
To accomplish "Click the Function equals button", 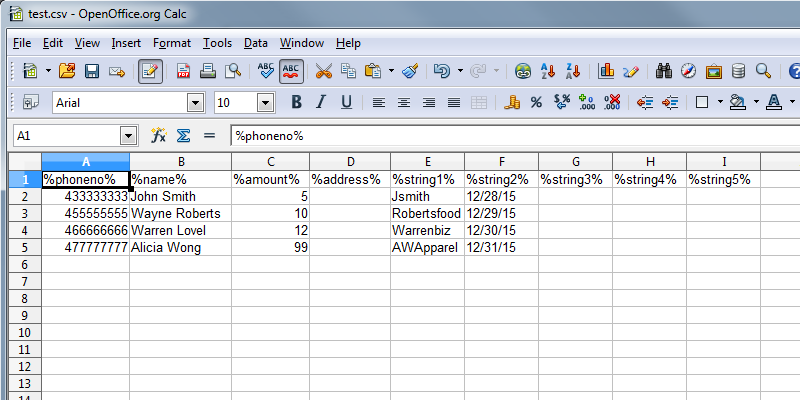I will (x=209, y=136).
